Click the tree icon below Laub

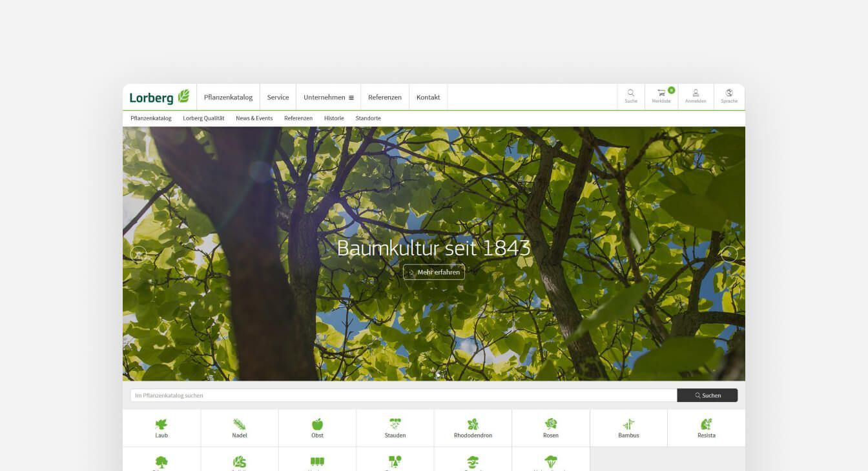(161, 462)
